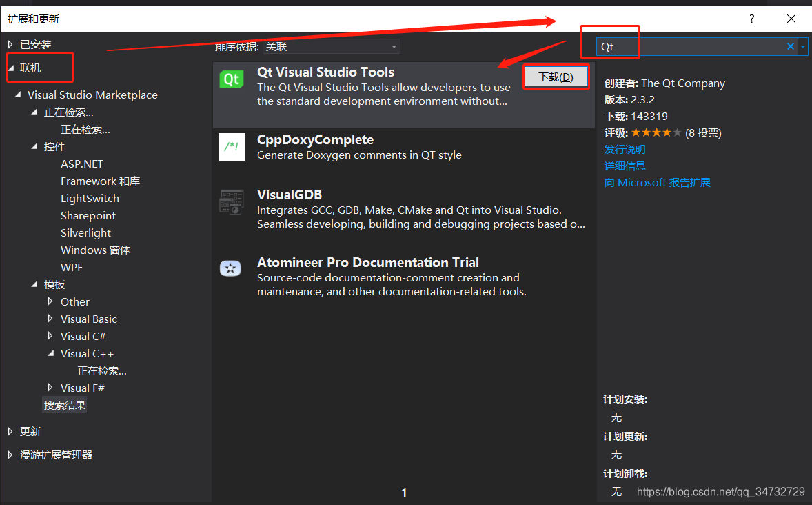Expand the Visual C# node
812x505 pixels.
pyautogui.click(x=50, y=335)
